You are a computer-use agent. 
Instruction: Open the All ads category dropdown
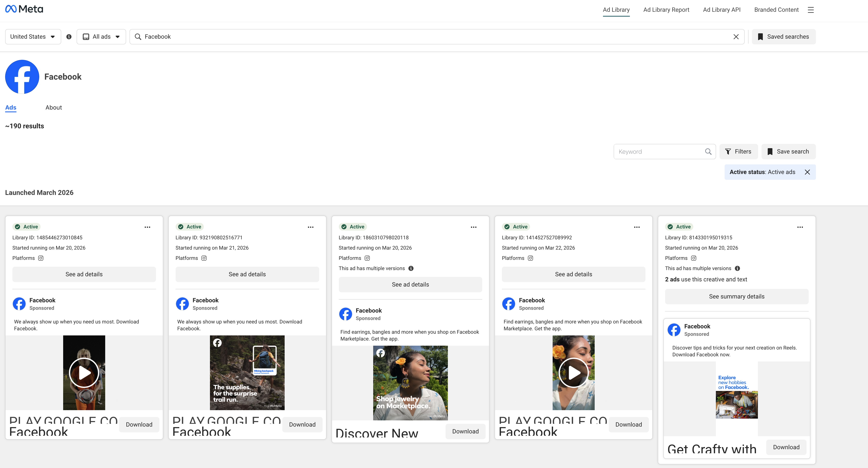(x=101, y=37)
